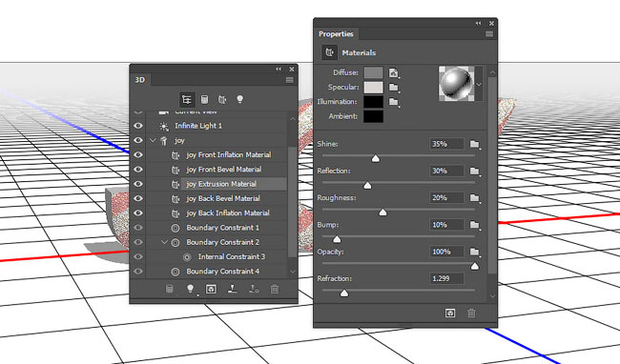Open the Diffuse color swatch

coord(373,72)
